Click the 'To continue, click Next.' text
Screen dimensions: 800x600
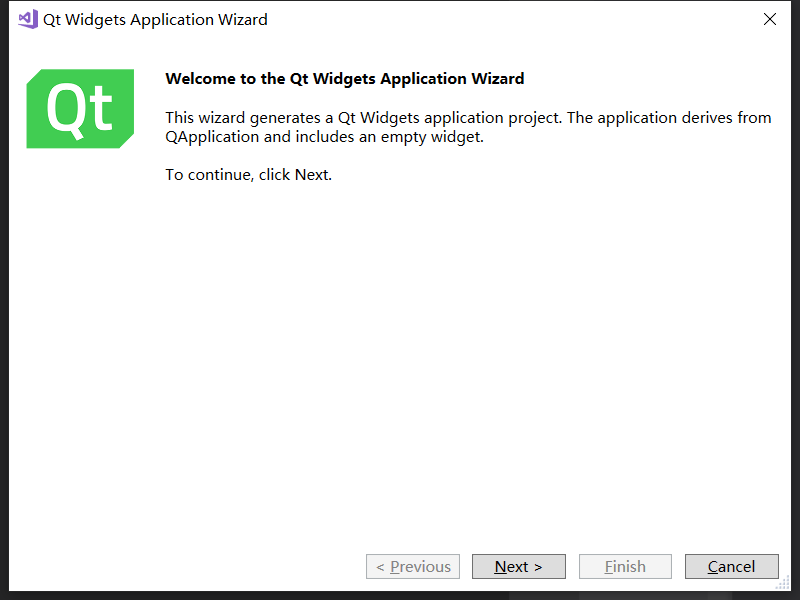pos(248,174)
